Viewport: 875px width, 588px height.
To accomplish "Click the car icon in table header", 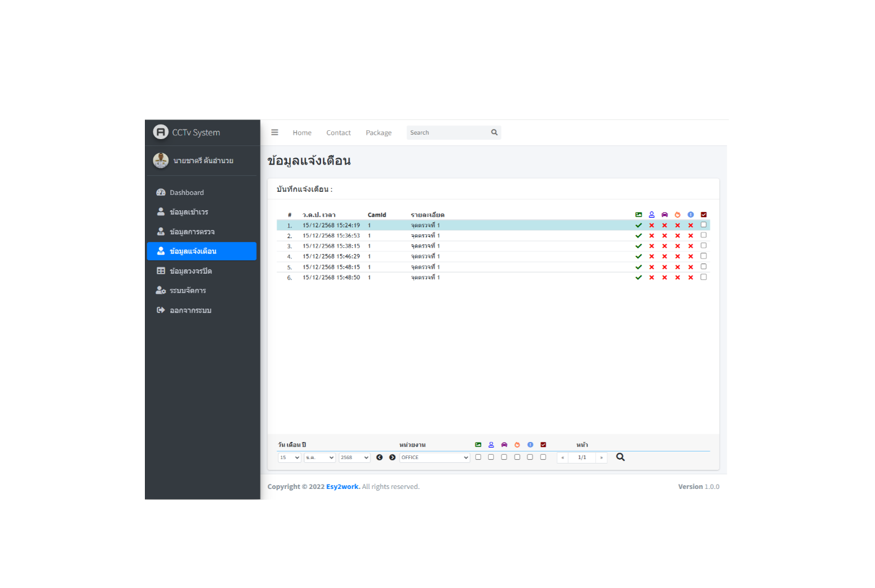I will coord(665,215).
